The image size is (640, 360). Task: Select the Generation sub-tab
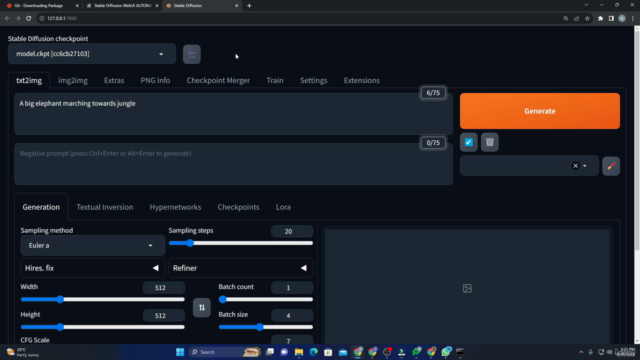coord(41,207)
